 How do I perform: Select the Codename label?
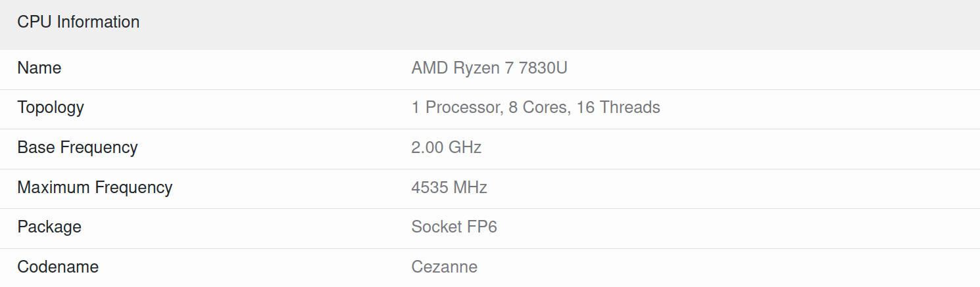(58, 267)
